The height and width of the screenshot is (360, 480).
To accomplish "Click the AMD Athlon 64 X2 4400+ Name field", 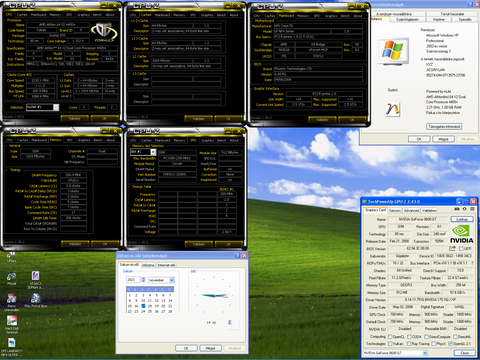I will [57, 25].
